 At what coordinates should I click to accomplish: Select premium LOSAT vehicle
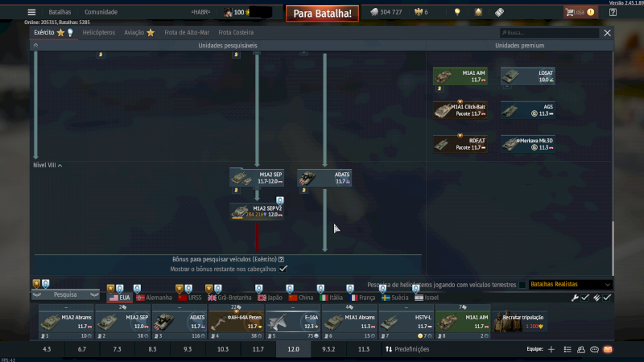pyautogui.click(x=528, y=76)
